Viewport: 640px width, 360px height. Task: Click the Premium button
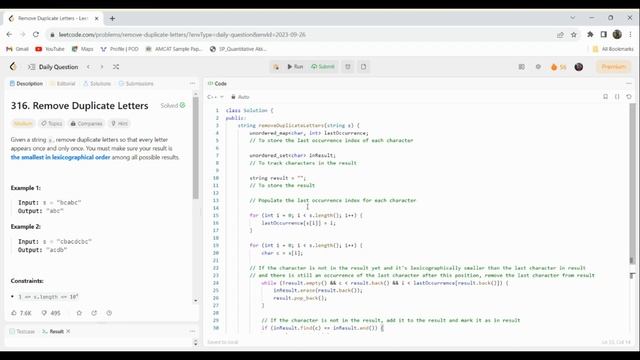613,67
